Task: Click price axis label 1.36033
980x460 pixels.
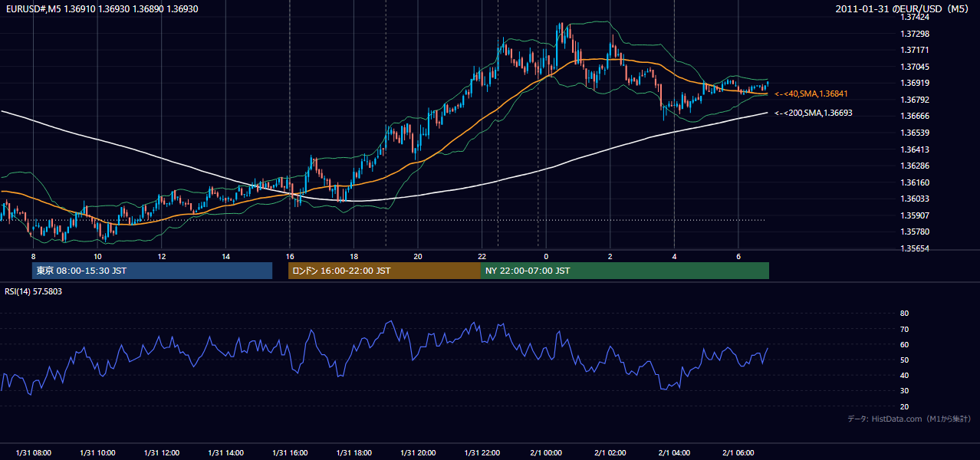Action: [x=915, y=199]
